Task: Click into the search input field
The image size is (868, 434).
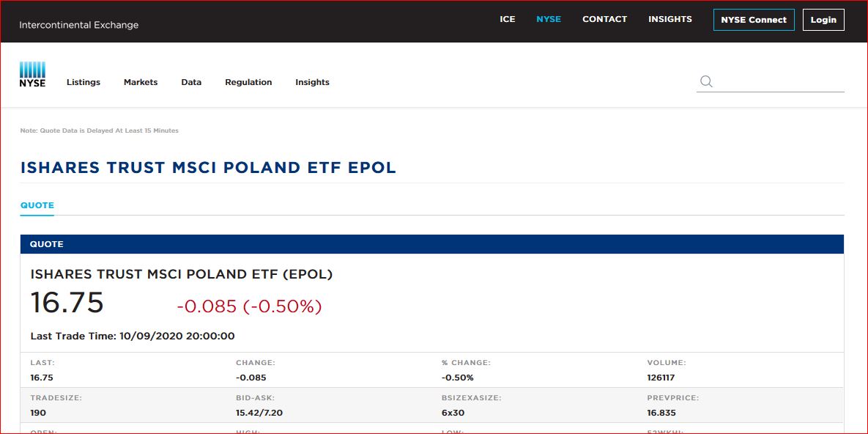Action: (780, 81)
